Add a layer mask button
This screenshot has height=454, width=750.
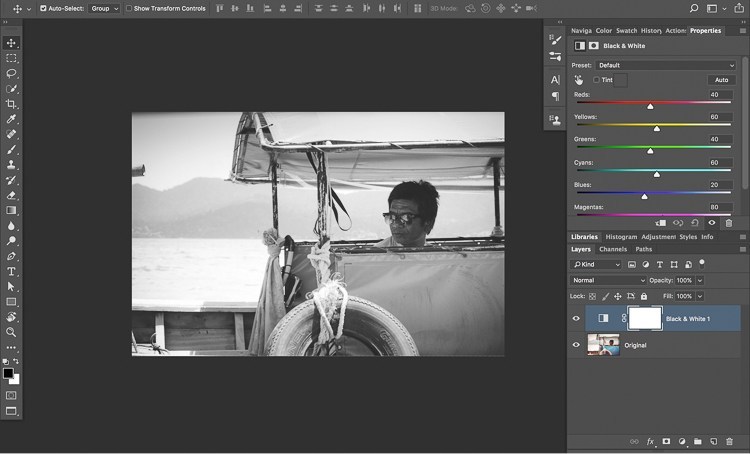coord(666,442)
